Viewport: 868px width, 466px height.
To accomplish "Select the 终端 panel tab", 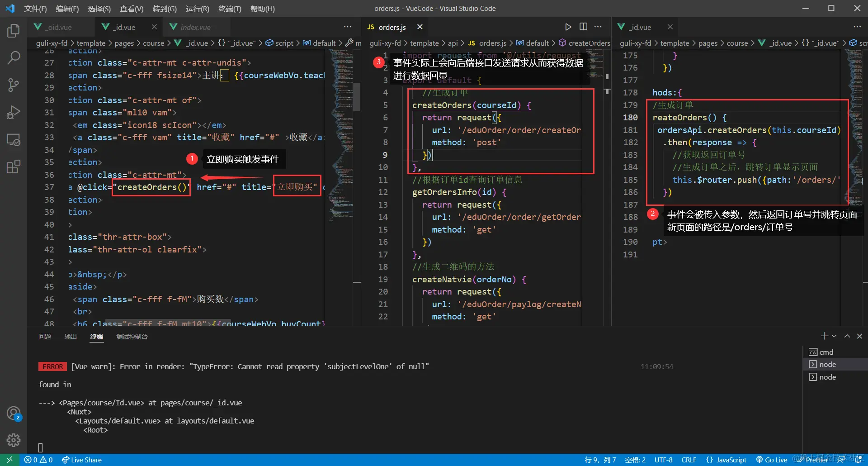I will coord(97,337).
